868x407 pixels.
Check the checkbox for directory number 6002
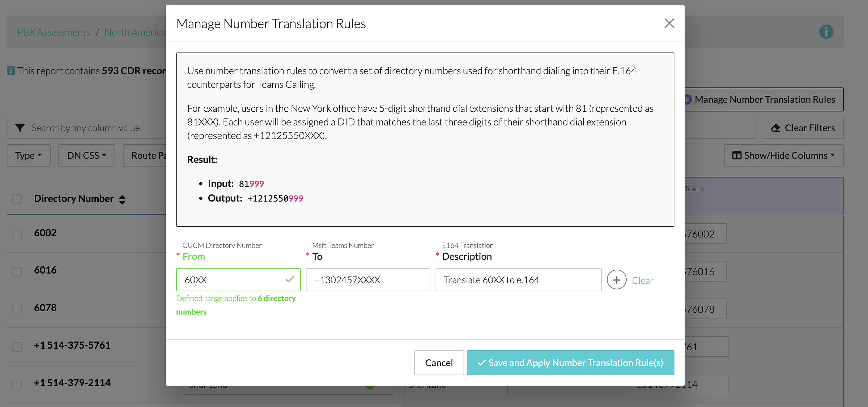tap(17, 234)
